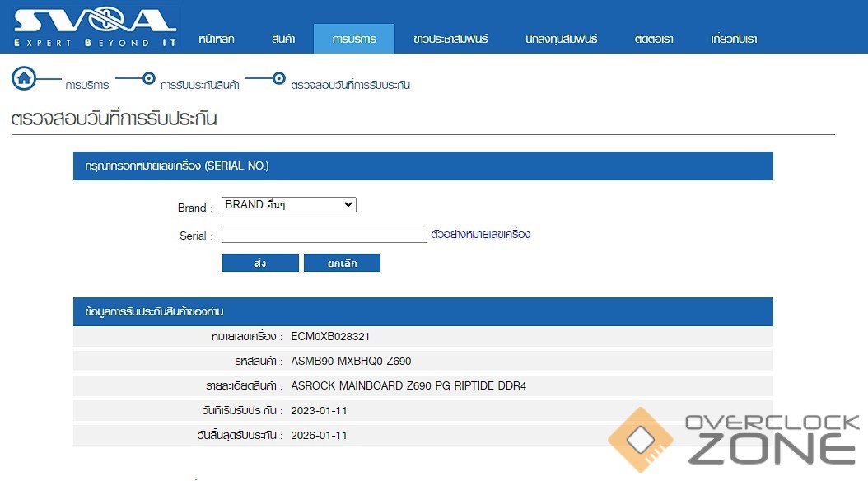Click ASROCK MAINBOARD Z690 PG RIPTIDE DDR4 text
The width and height of the screenshot is (868, 481).
408,385
